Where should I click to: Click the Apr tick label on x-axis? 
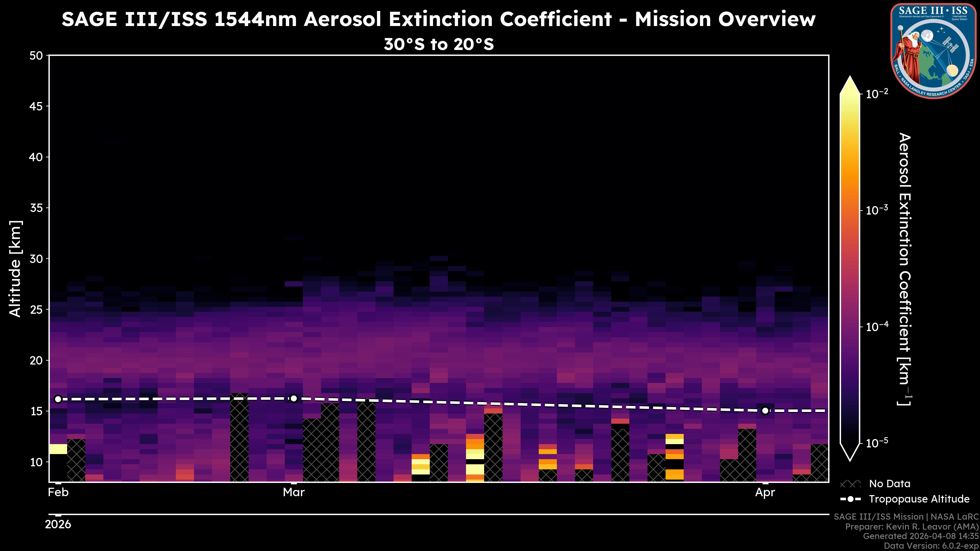(x=765, y=492)
